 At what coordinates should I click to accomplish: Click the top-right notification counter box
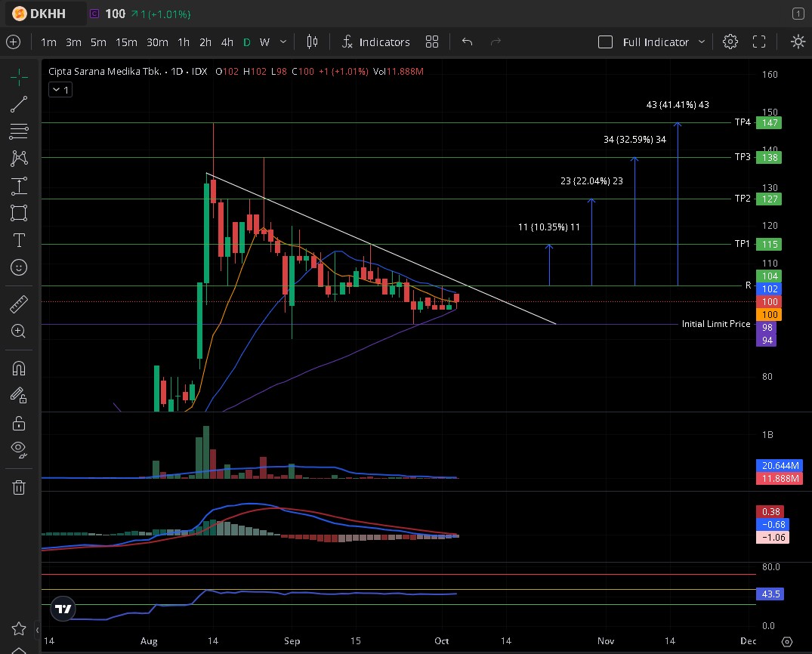pyautogui.click(x=798, y=14)
